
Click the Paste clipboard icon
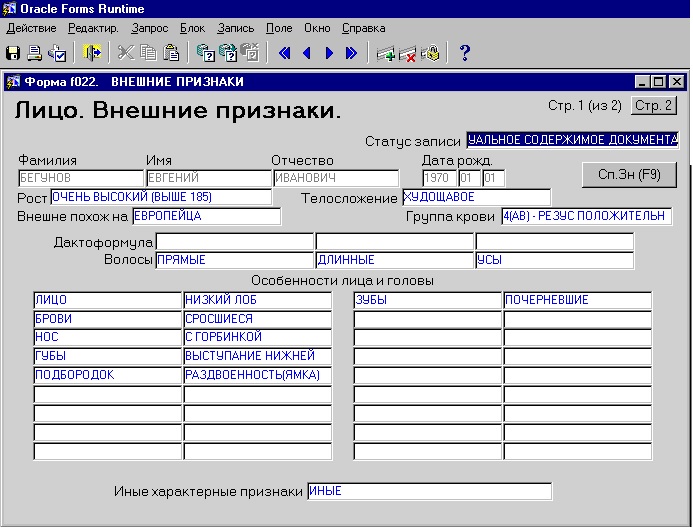pos(171,54)
